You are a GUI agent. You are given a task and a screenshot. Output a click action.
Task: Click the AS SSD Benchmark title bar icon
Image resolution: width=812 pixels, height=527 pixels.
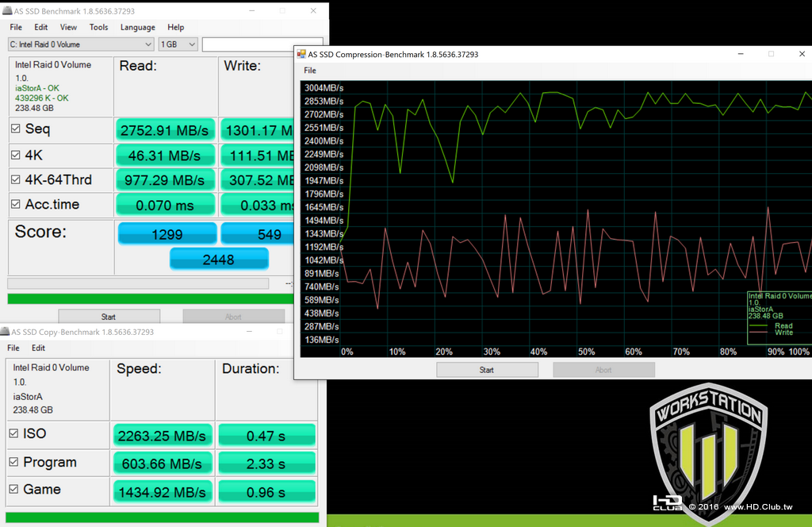click(x=7, y=10)
